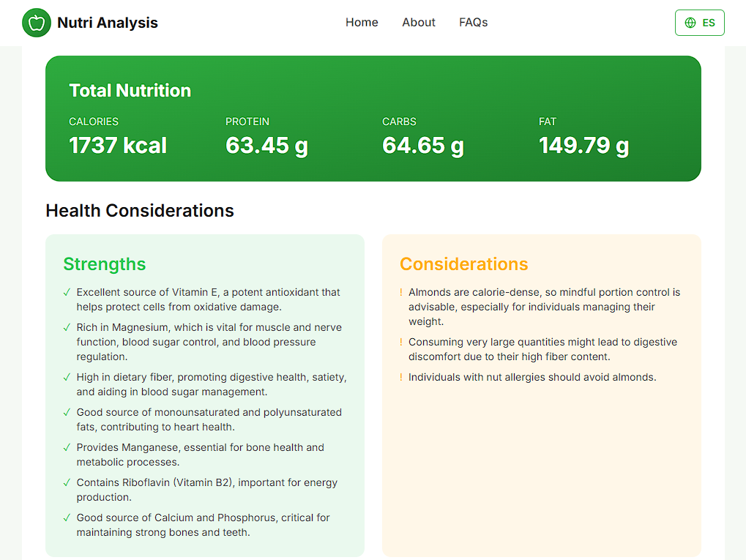Click checkmark beside Rich in Magnesium
Screen dimensions: 746x560
tap(67, 327)
